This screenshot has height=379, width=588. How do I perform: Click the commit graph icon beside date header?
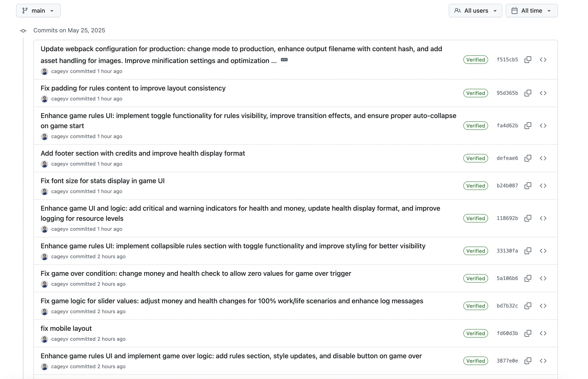[23, 31]
